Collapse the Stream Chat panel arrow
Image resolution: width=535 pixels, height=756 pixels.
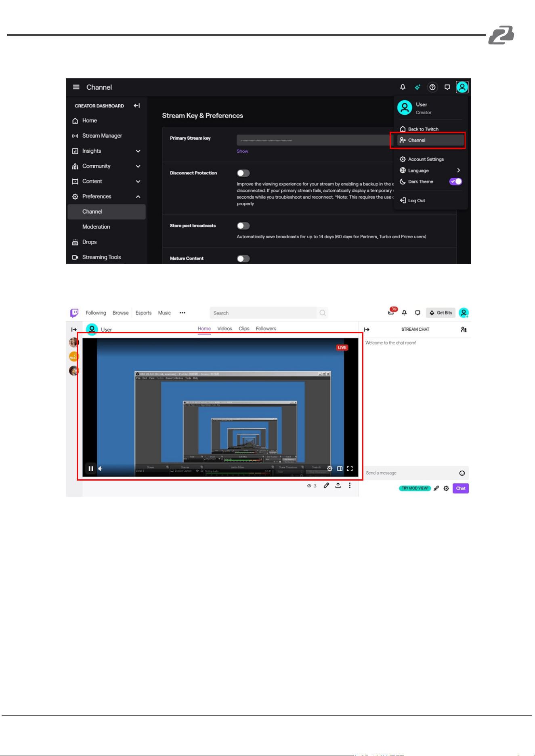[367, 330]
